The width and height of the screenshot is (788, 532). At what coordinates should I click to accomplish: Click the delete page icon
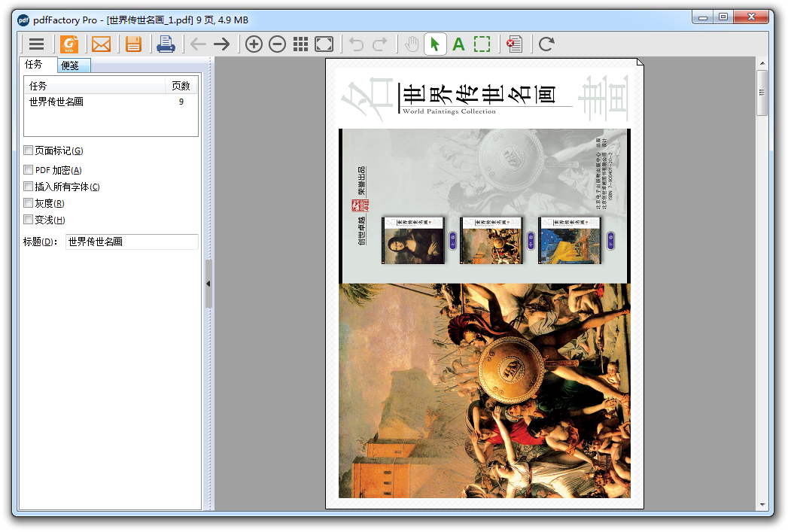pos(514,44)
